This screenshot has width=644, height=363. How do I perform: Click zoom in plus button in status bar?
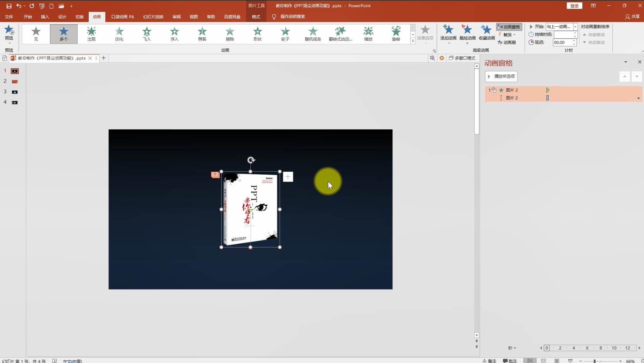(x=620, y=361)
